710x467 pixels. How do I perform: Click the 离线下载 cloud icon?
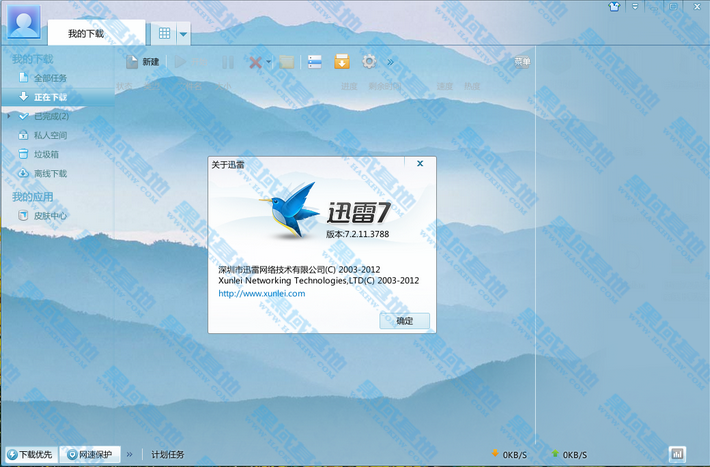pyautogui.click(x=23, y=173)
